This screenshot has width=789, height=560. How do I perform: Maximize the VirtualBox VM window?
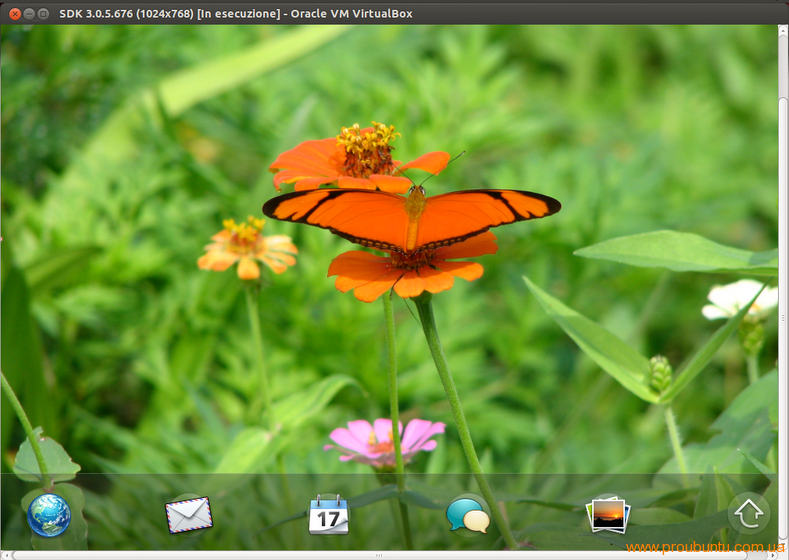44,13
